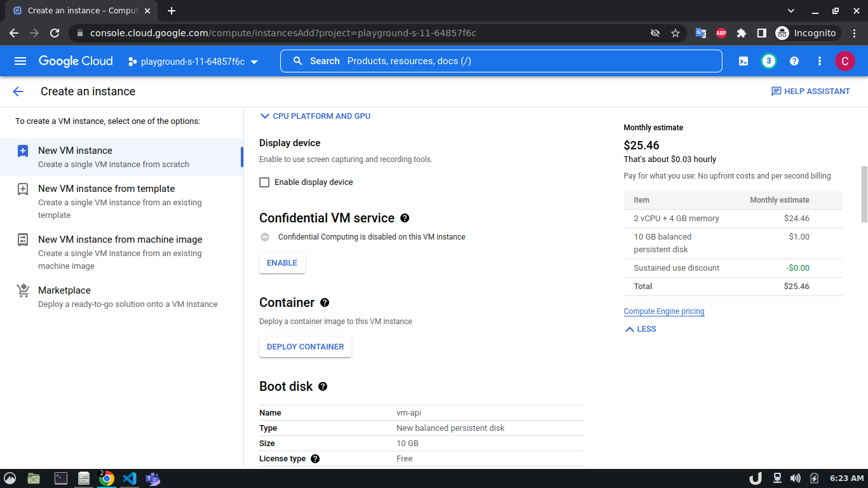Click the page vertical scrollbar
The image size is (868, 488).
(864, 194)
